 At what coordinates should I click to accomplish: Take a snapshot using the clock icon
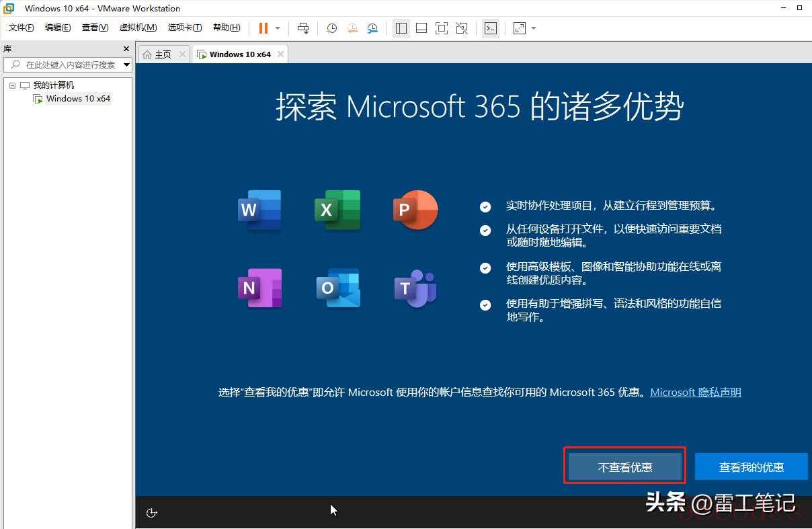click(331, 28)
